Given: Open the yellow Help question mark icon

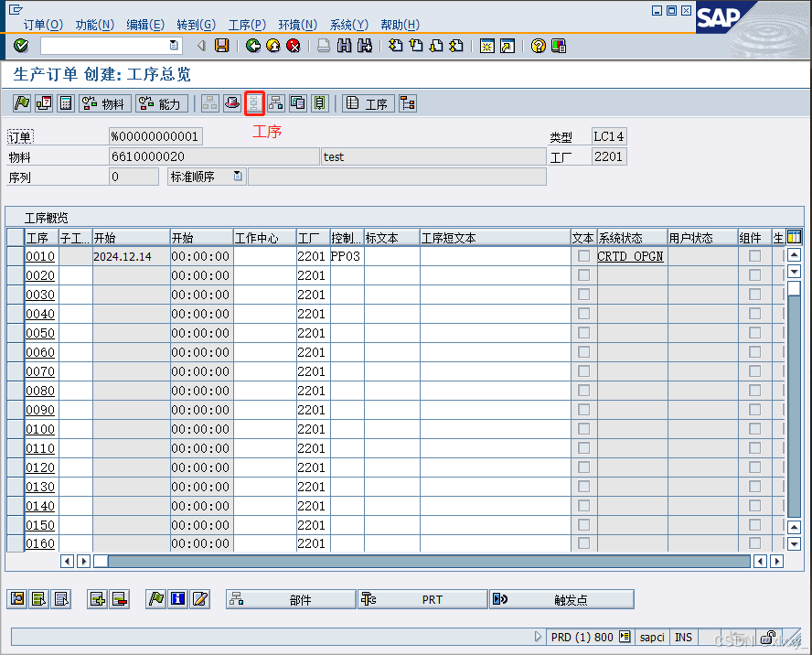Looking at the screenshot, I should pyautogui.click(x=538, y=46).
